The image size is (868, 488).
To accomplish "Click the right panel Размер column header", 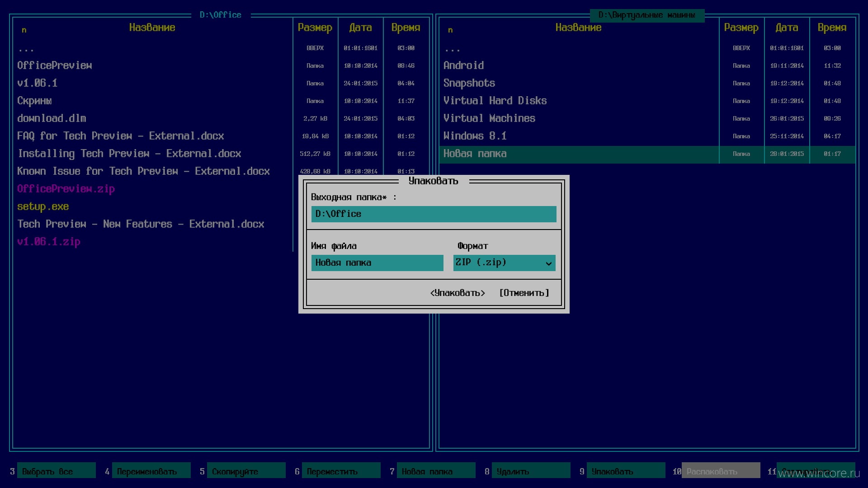I will tap(741, 28).
